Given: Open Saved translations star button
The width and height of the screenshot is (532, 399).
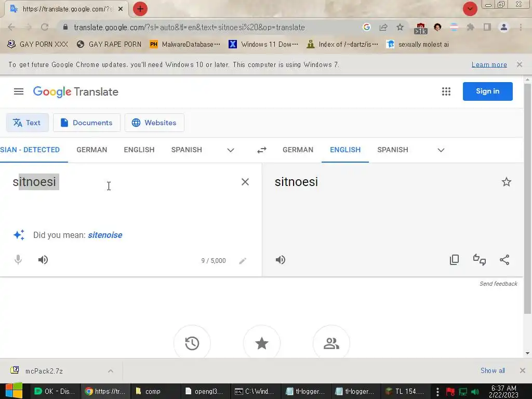Looking at the screenshot, I should point(262,343).
